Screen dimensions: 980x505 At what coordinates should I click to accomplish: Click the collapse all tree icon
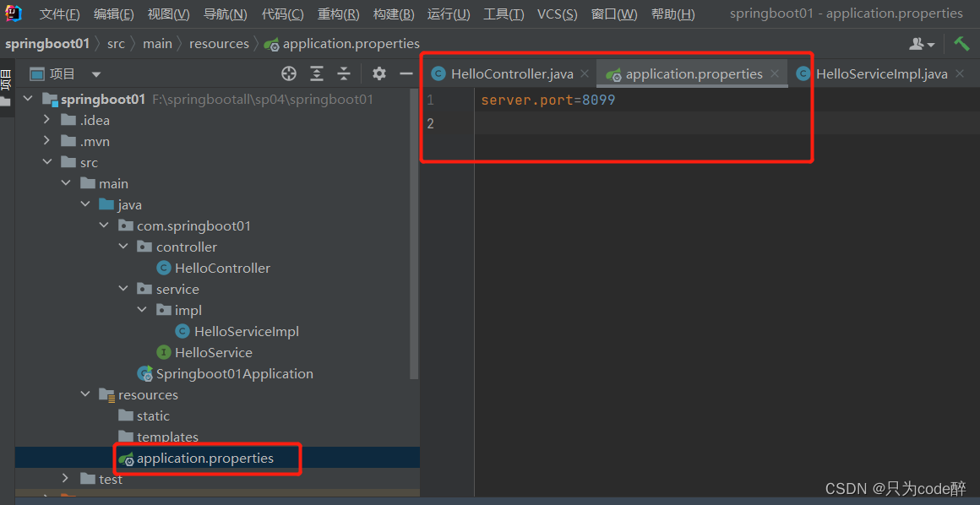coord(344,73)
